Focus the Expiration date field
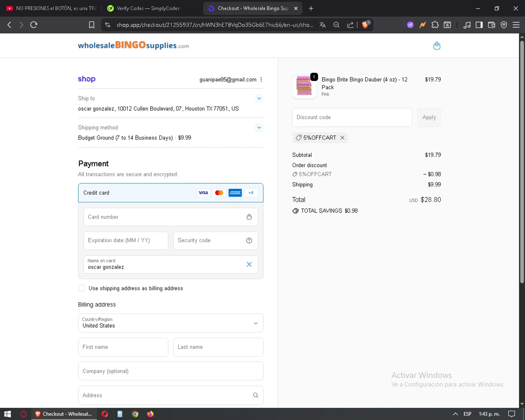Image resolution: width=525 pixels, height=420 pixels. tap(126, 240)
